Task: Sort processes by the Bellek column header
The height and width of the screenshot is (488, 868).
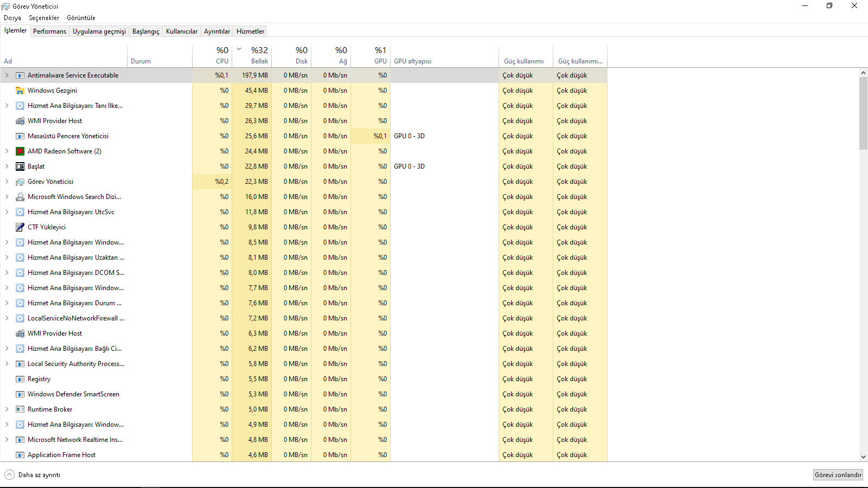Action: (x=252, y=55)
